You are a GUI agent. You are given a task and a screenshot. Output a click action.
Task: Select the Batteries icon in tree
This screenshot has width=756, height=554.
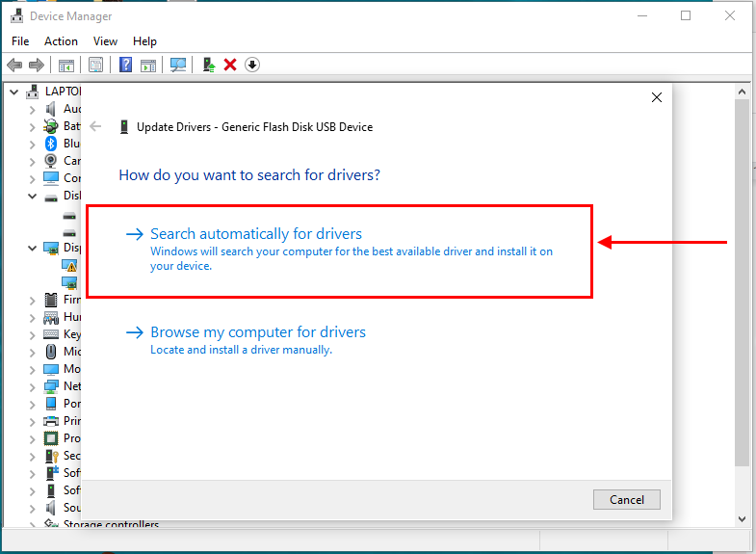[51, 126]
